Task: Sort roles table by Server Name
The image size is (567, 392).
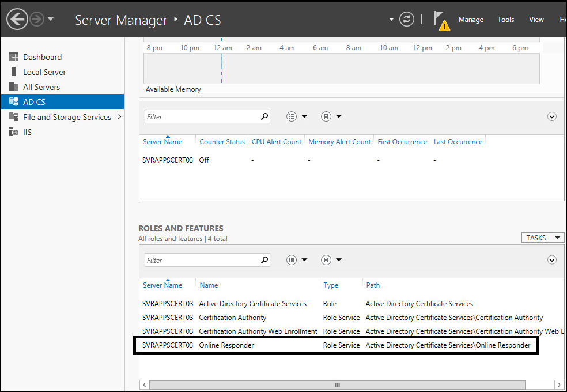Action: [162, 285]
